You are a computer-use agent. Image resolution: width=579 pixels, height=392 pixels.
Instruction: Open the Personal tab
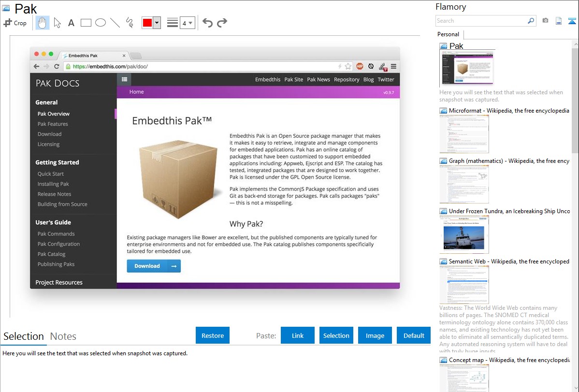448,34
